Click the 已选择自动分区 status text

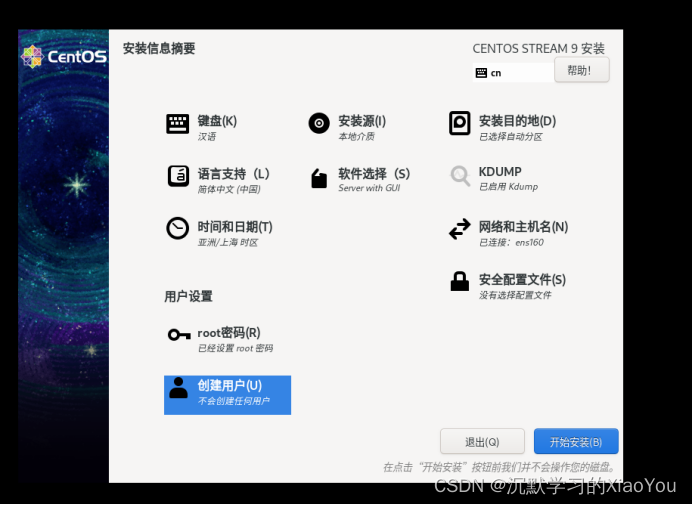pyautogui.click(x=511, y=136)
